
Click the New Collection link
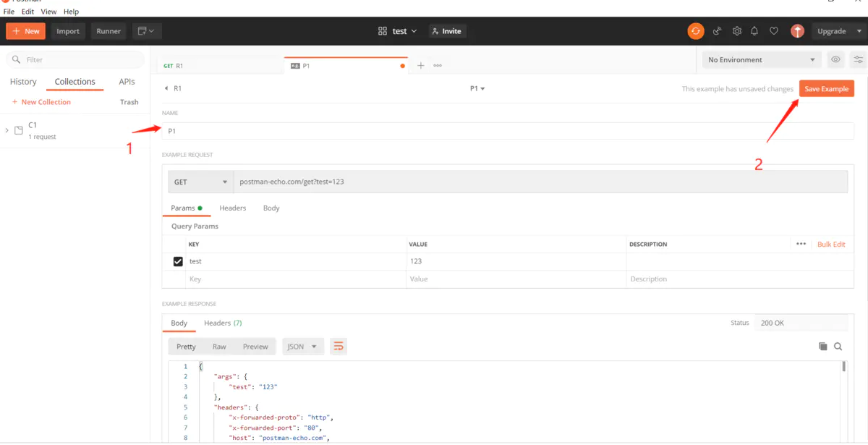[x=41, y=102]
